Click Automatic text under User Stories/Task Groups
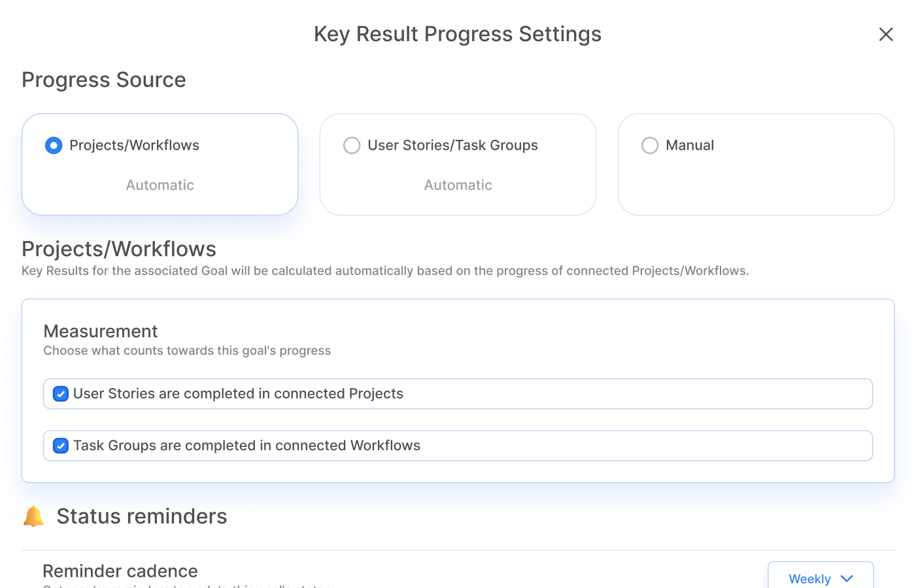The image size is (916, 588). pyautogui.click(x=458, y=185)
